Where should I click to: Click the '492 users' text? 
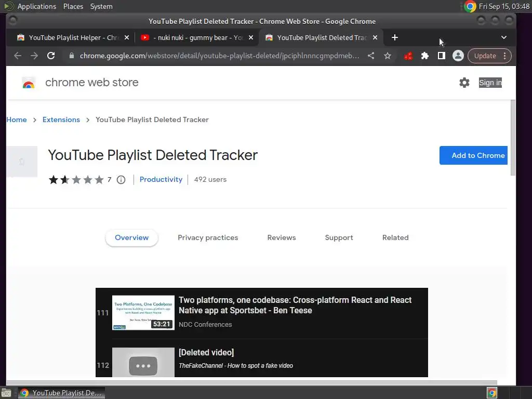[210, 179]
